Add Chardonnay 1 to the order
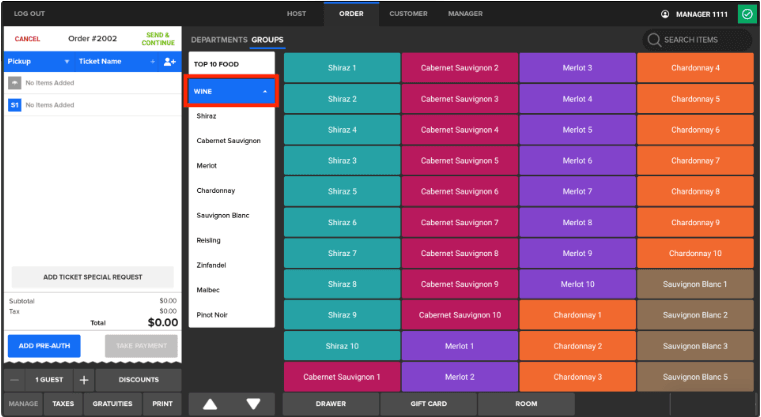761x417 pixels. point(578,315)
